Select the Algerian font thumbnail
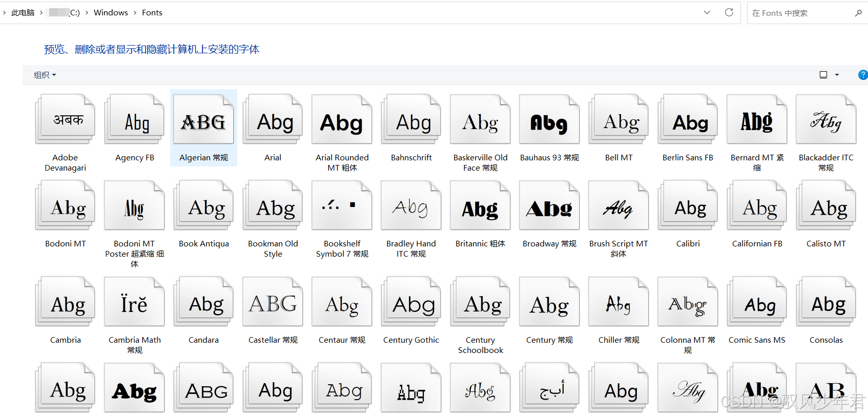 pos(203,119)
